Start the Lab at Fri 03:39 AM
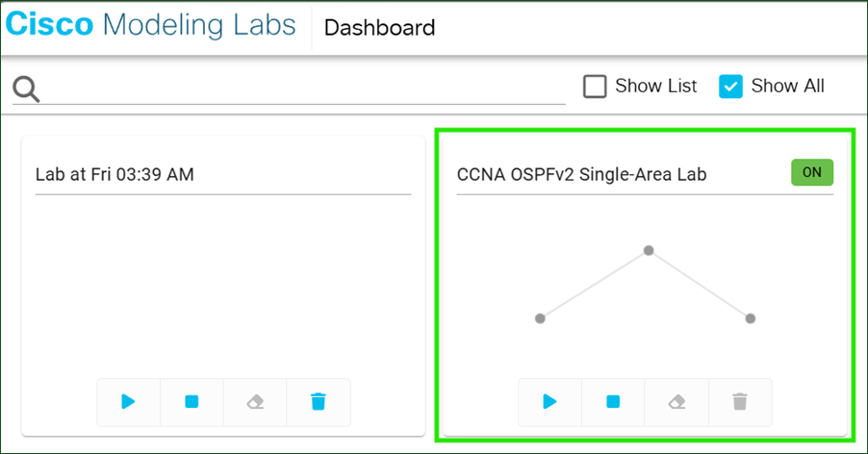868x454 pixels. click(x=128, y=401)
